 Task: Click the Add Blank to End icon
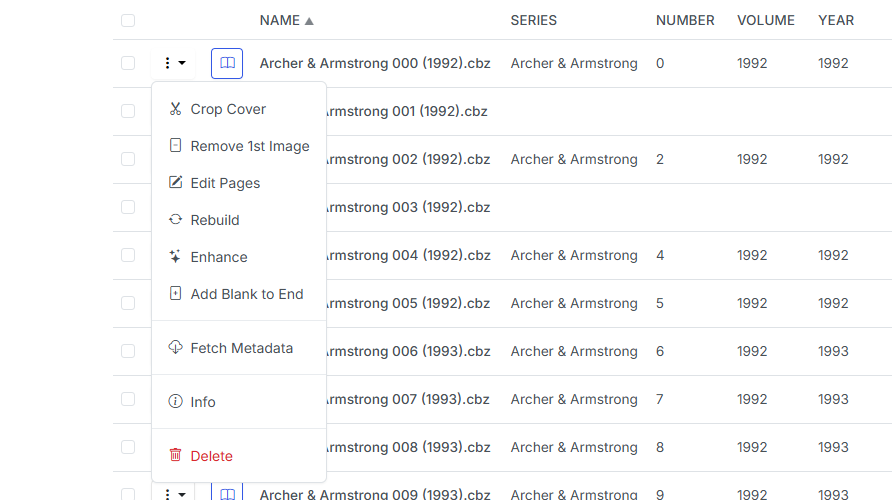[175, 294]
